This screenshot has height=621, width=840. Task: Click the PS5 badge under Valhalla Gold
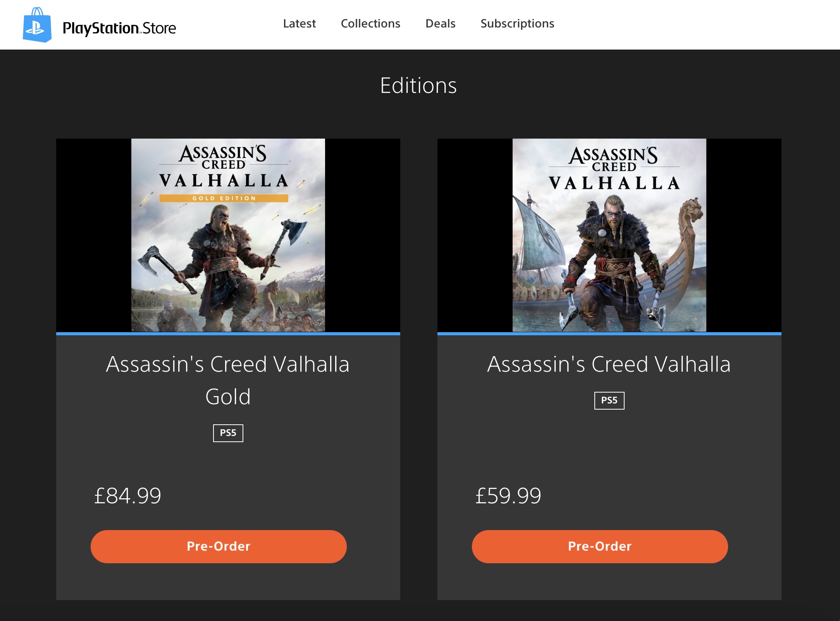point(228,433)
